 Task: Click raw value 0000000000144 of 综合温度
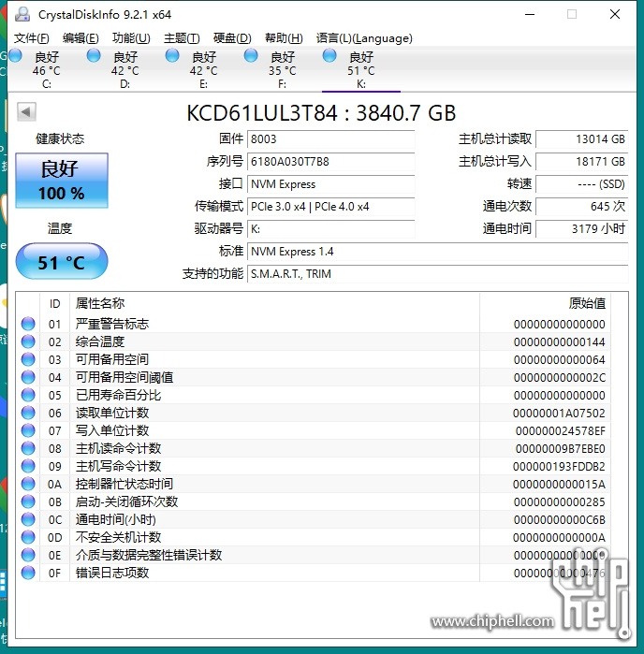tap(559, 342)
